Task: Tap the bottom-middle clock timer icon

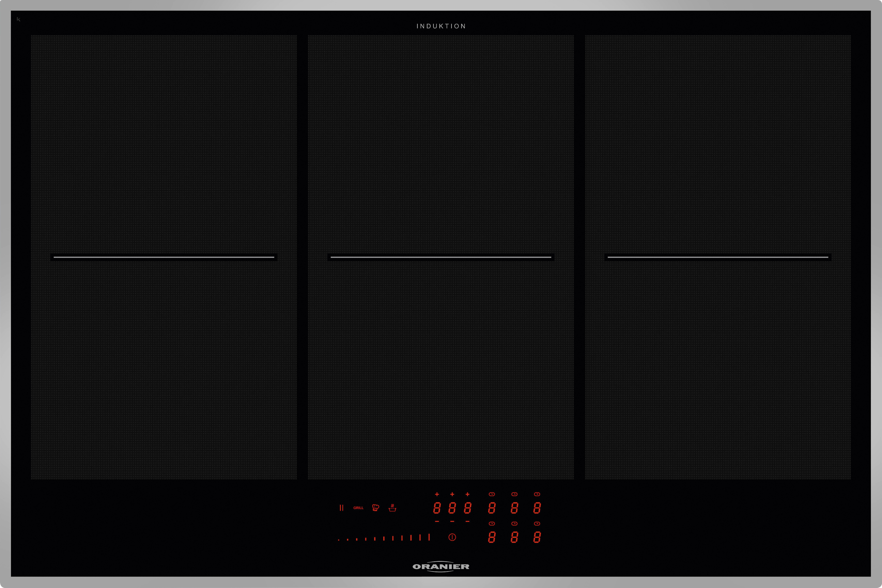Action: pos(514,523)
